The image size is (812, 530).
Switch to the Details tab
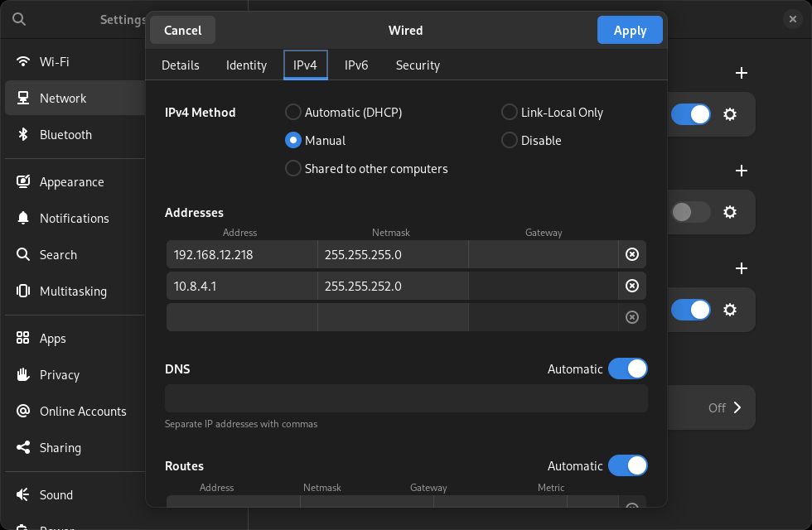click(181, 65)
